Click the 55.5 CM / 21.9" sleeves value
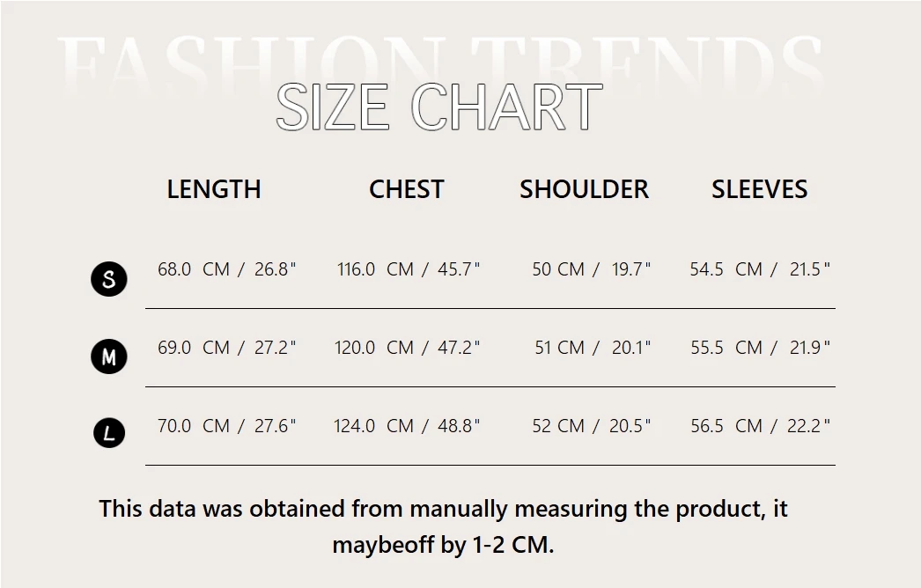This screenshot has height=588, width=921. [761, 348]
